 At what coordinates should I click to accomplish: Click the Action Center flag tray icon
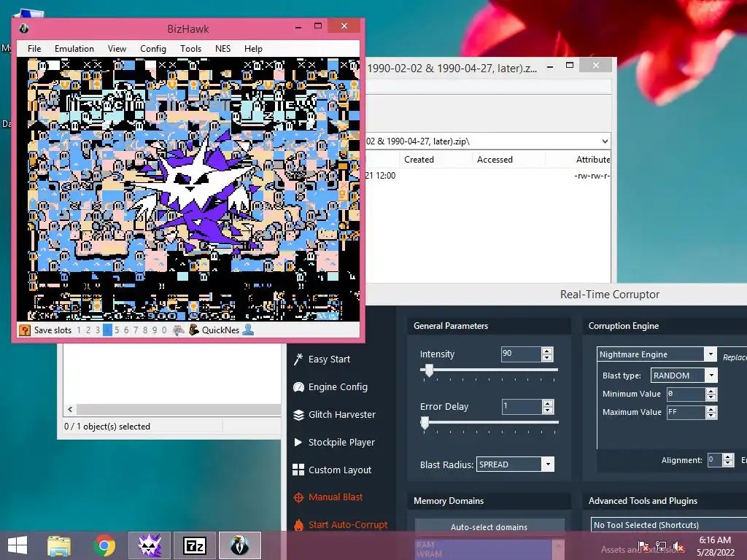click(x=643, y=546)
